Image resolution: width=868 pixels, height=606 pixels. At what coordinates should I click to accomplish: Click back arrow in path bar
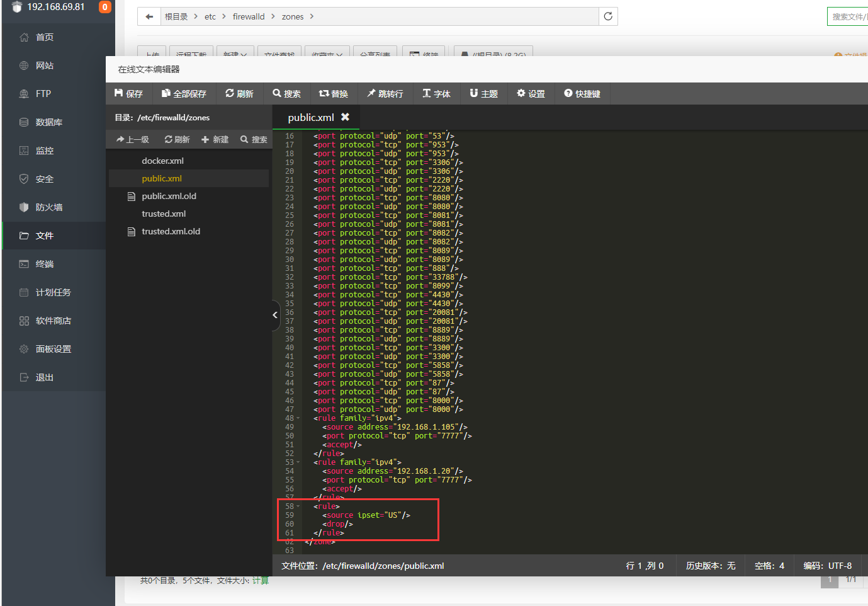(149, 16)
